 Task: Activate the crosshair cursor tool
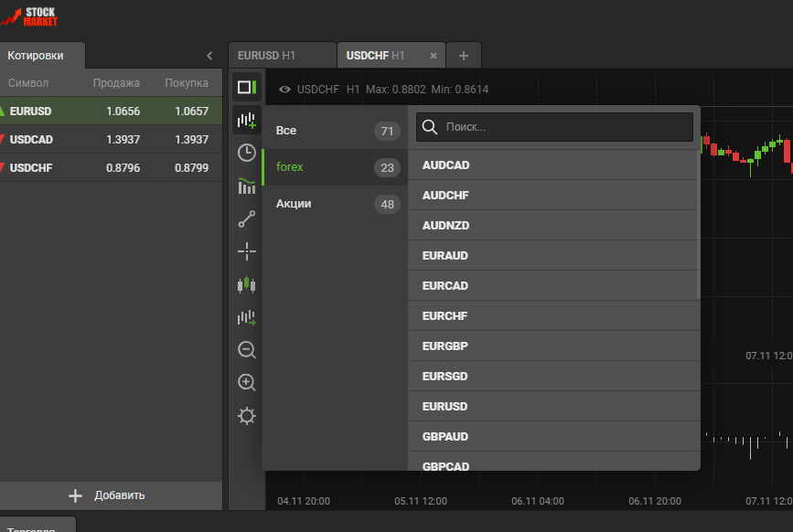click(x=246, y=251)
